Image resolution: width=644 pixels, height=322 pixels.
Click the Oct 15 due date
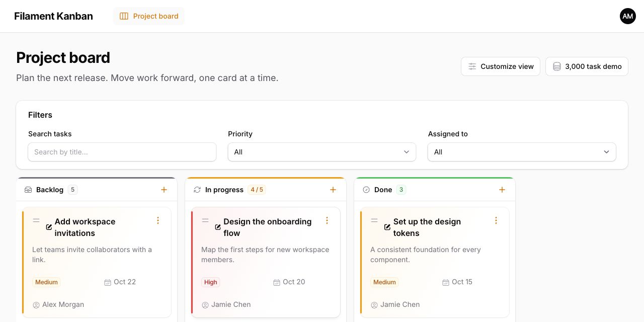point(462,282)
